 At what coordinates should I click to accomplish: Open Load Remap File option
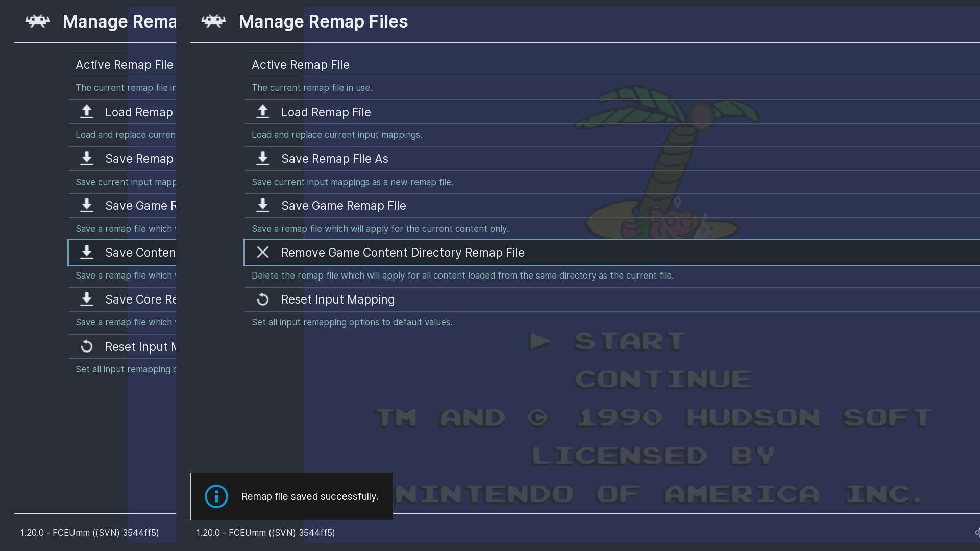tap(326, 112)
